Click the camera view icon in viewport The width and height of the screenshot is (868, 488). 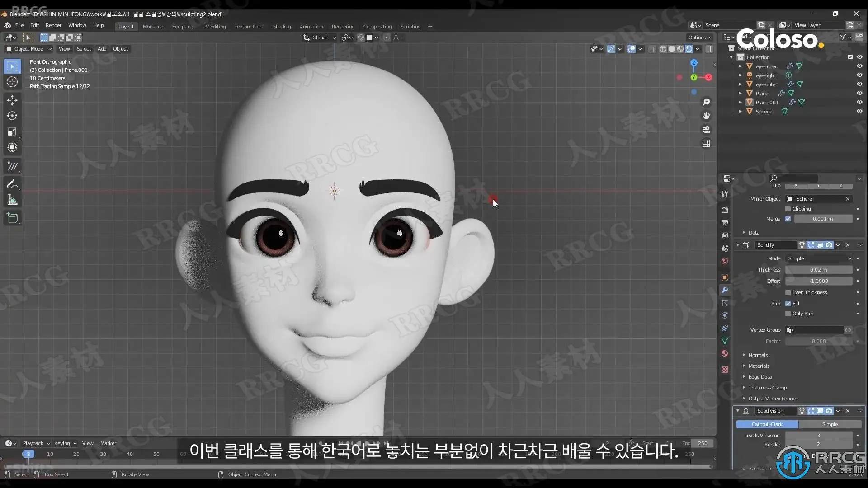point(706,130)
